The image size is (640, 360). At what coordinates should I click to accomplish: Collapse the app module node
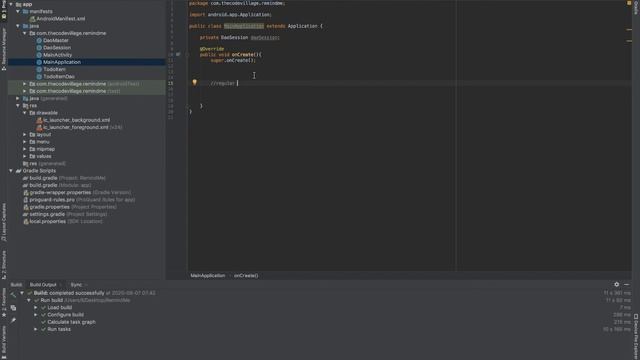tap(11, 4)
